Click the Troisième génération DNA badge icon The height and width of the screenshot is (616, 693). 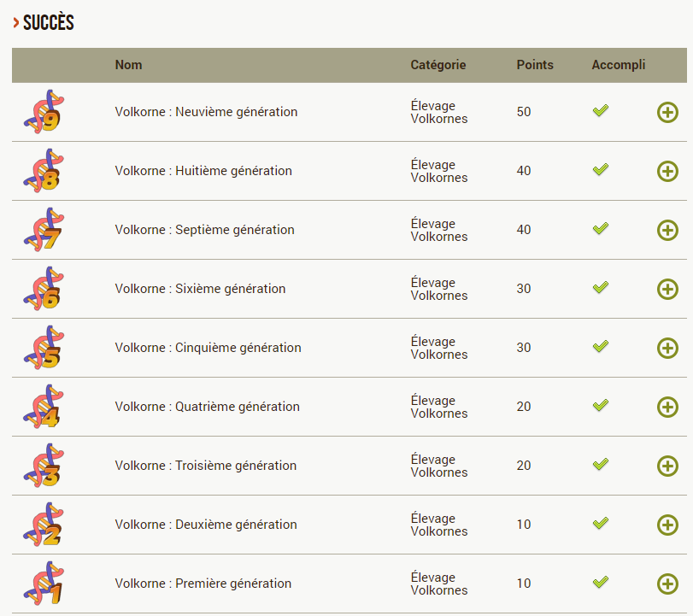[x=44, y=466]
